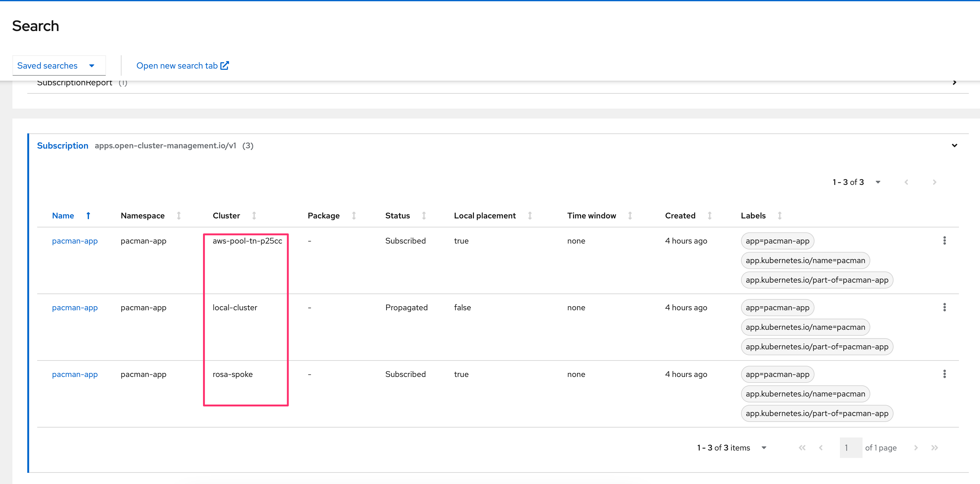The height and width of the screenshot is (484, 980).
Task: Open kebab menu for rosa-spoke row
Action: pos(944,374)
